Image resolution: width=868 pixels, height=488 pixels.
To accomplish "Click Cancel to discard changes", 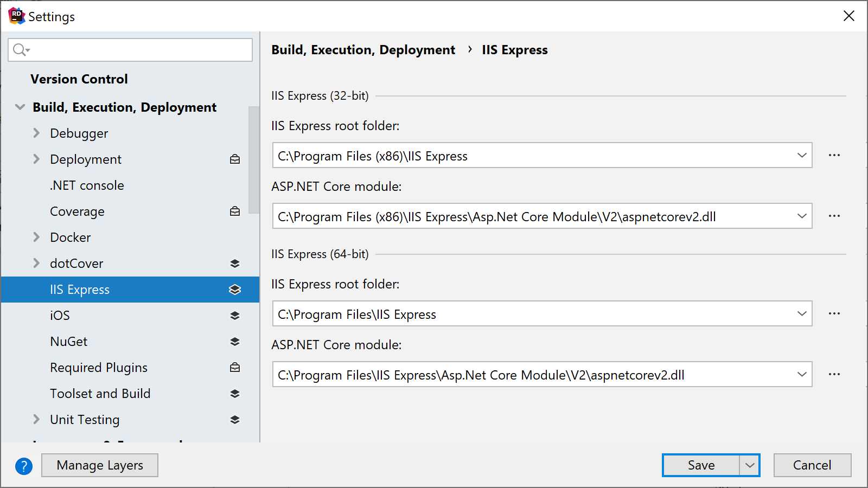I will (x=812, y=465).
